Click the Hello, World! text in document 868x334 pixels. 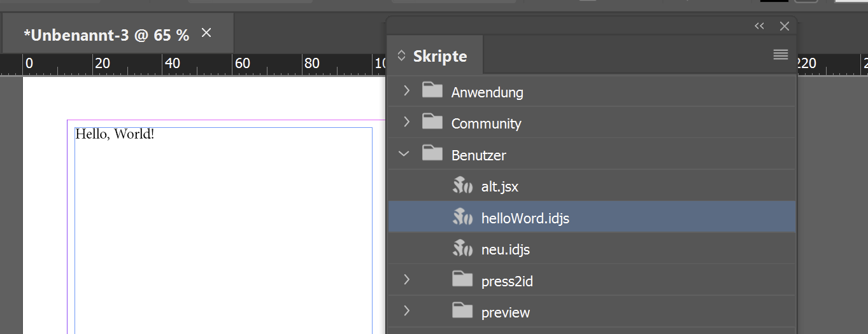pyautogui.click(x=115, y=134)
